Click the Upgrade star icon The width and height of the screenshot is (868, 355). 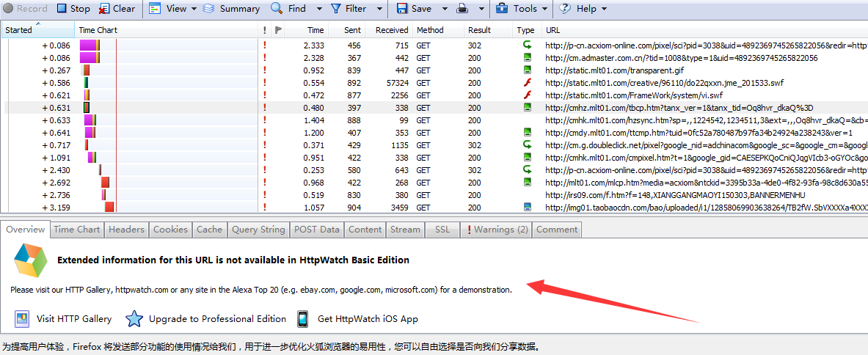pos(134,319)
